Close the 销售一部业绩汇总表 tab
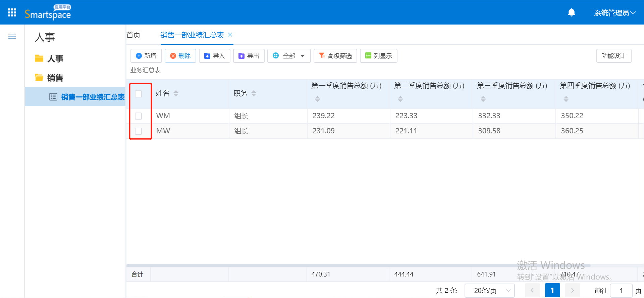Image resolution: width=644 pixels, height=298 pixels. click(230, 35)
